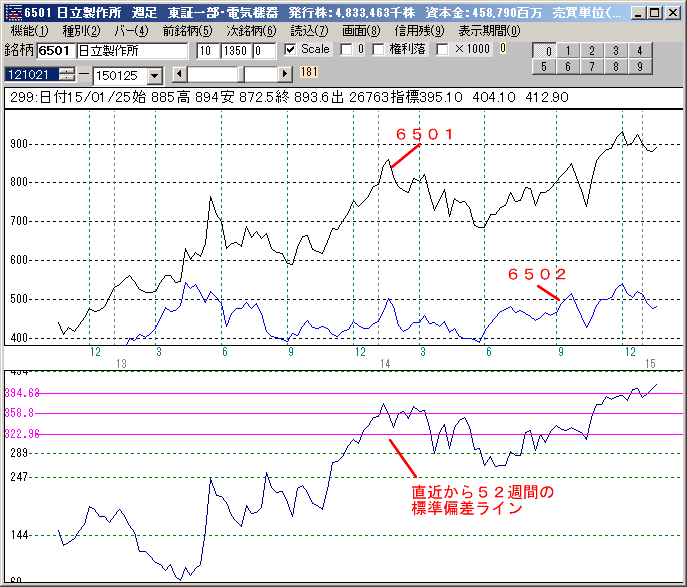687x587 pixels.
Task: Click the 394.63 magenta level label
Action: [22, 393]
